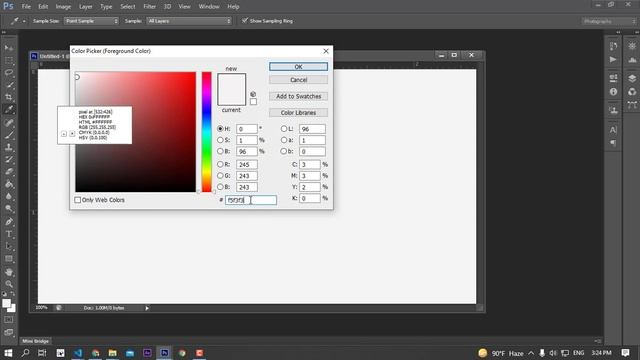Select the Zoom tool
The image size is (640, 360).
point(9,284)
